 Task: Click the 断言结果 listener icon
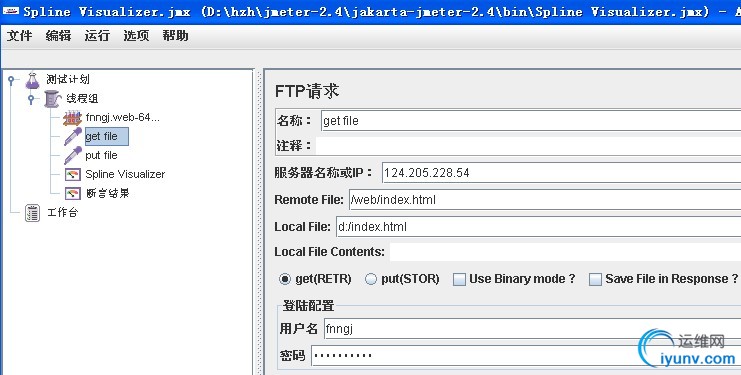pyautogui.click(x=72, y=193)
